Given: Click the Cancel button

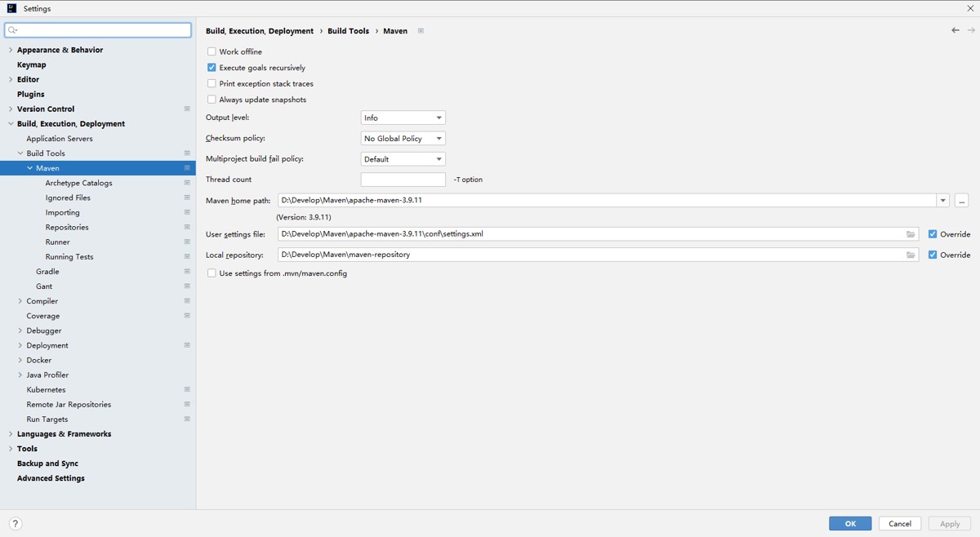Looking at the screenshot, I should point(900,524).
